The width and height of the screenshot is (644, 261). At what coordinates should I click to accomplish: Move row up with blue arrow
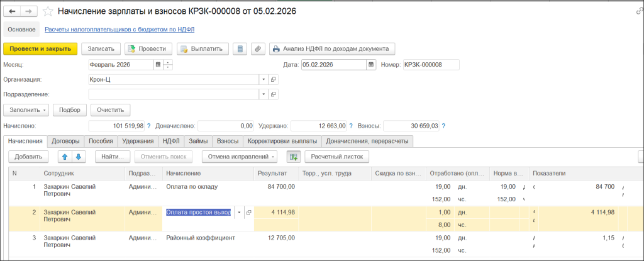(x=64, y=156)
